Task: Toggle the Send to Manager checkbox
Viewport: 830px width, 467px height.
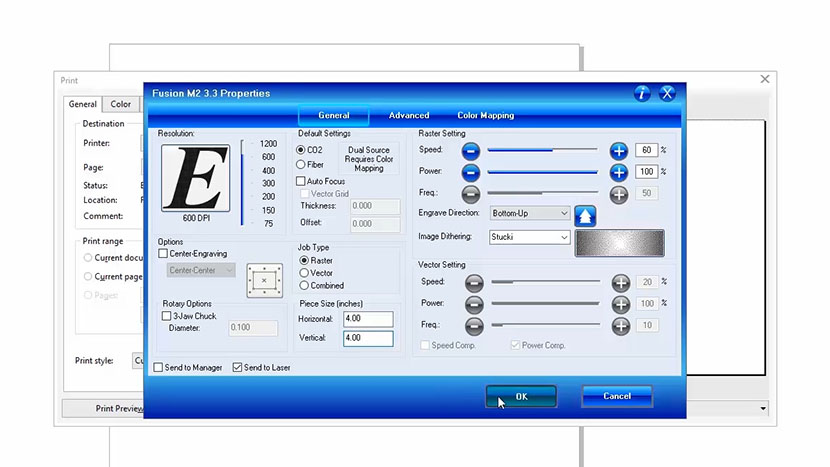Action: click(159, 368)
